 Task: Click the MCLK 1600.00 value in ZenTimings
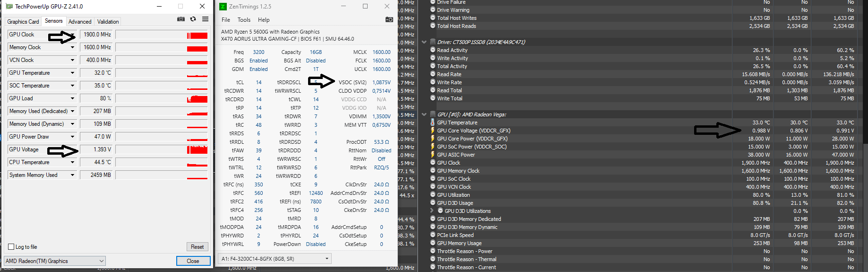click(381, 52)
